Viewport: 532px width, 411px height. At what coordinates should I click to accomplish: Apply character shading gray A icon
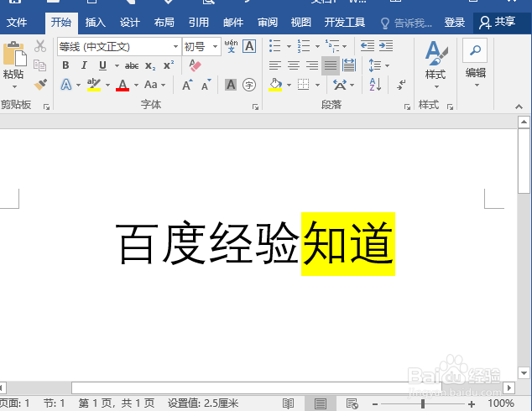pyautogui.click(x=231, y=85)
